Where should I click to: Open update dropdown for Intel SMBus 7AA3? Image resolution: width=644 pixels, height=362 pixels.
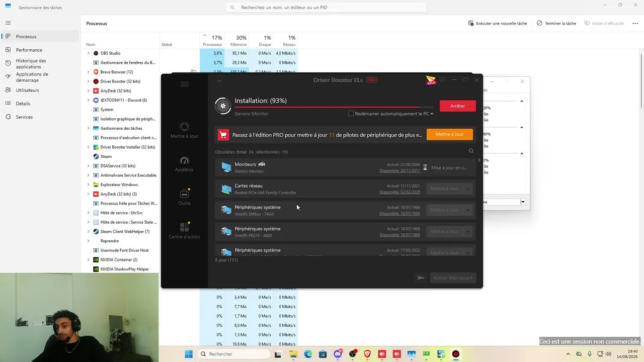point(468,210)
